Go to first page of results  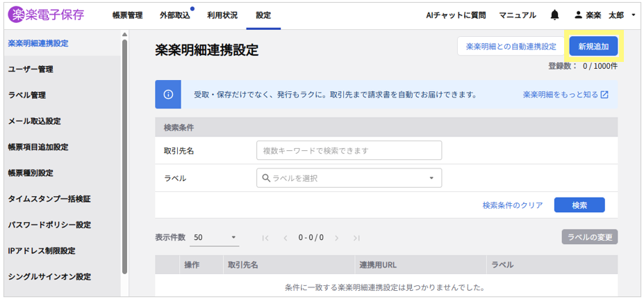pyautogui.click(x=265, y=237)
